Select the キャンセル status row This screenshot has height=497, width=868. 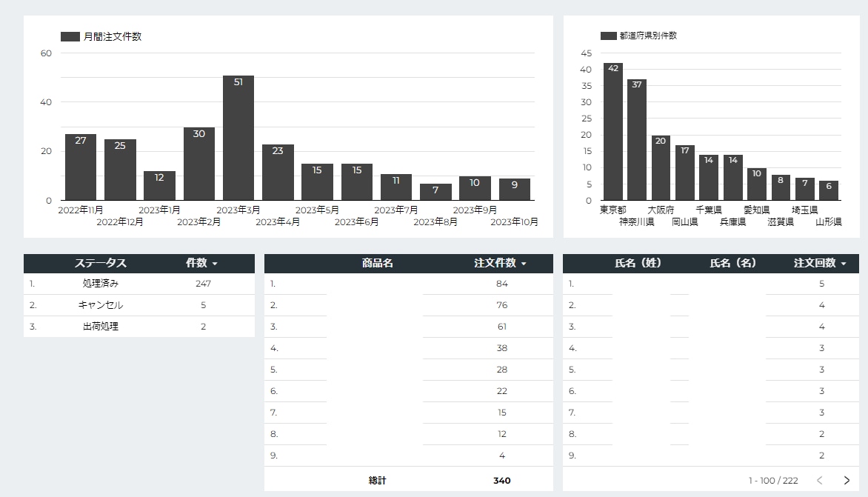(139, 305)
